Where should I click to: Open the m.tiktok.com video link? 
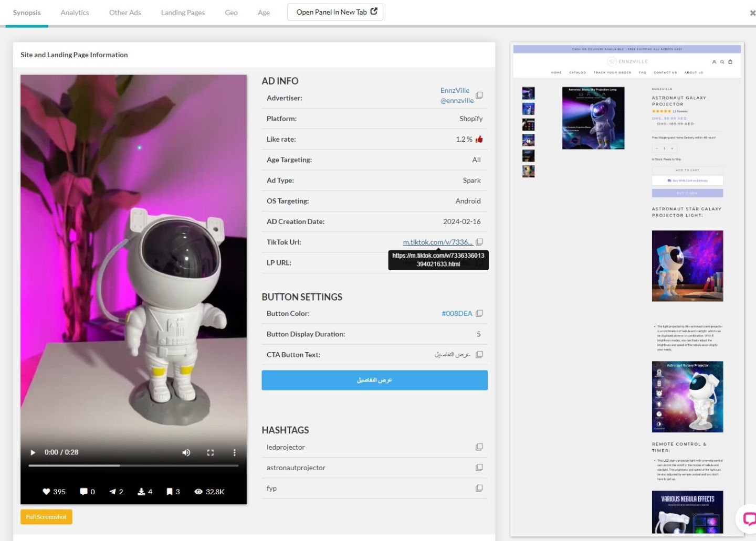pos(437,242)
